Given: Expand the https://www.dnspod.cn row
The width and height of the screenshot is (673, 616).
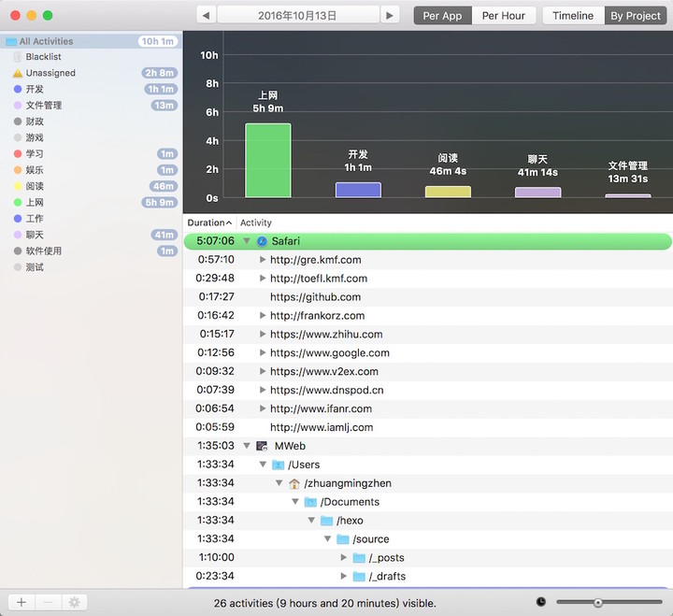Looking at the screenshot, I should [x=263, y=390].
